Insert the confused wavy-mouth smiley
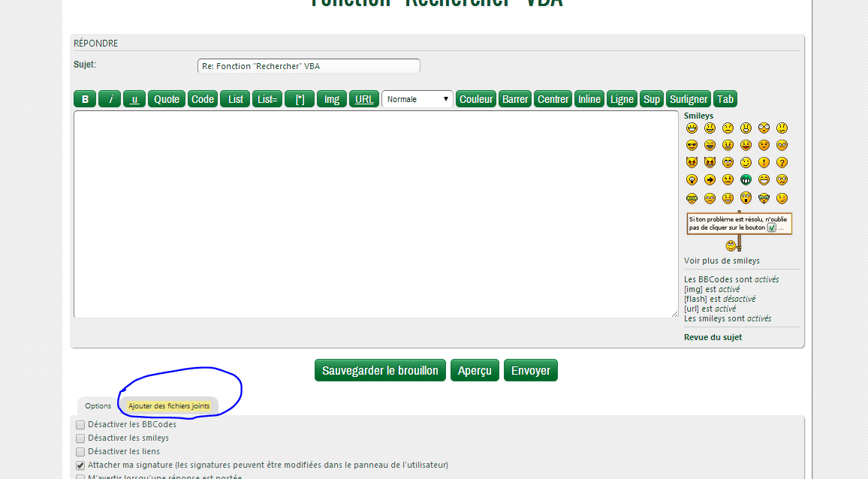The height and width of the screenshot is (479, 868). 782,179
